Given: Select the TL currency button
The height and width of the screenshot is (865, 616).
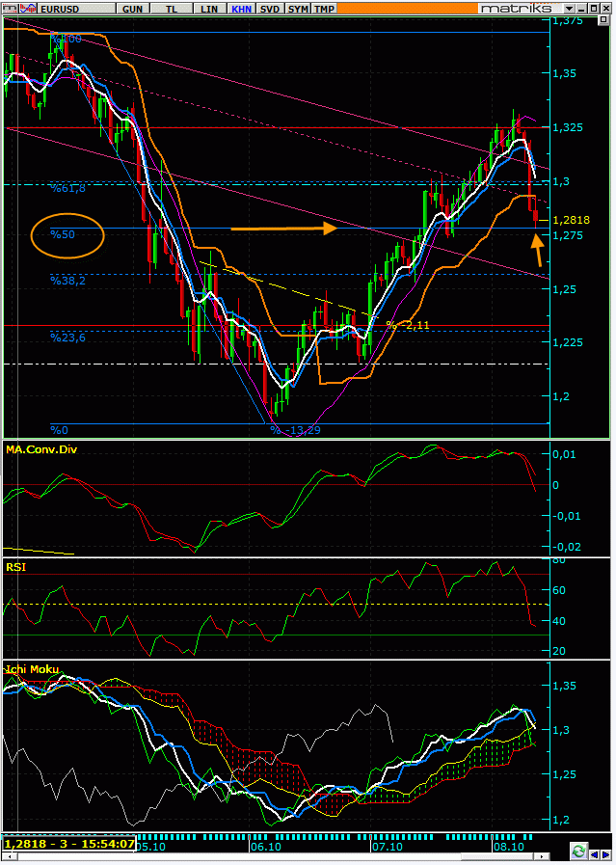Looking at the screenshot, I should 171,8.
